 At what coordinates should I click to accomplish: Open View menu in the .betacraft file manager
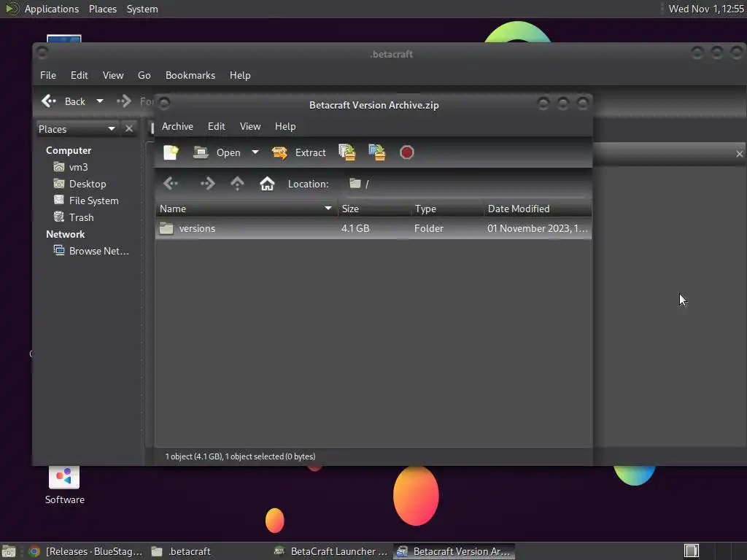[x=113, y=75]
